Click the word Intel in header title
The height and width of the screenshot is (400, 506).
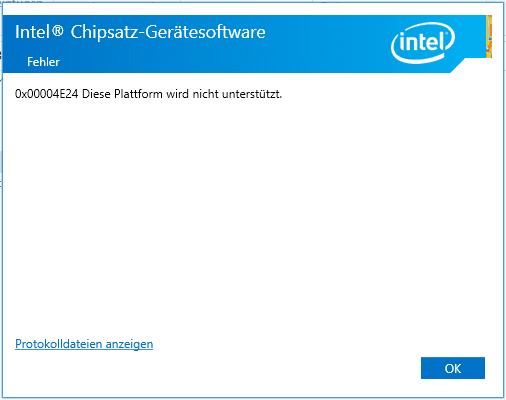(32, 32)
